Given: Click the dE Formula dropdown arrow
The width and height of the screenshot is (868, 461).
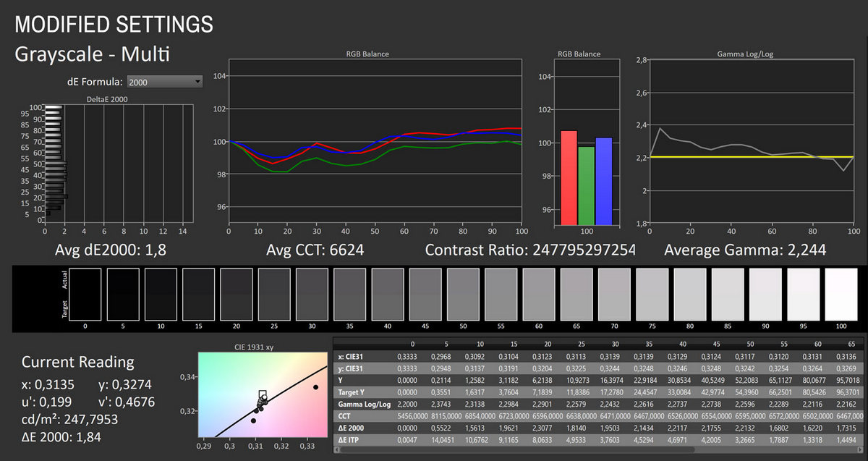Looking at the screenshot, I should click(197, 82).
